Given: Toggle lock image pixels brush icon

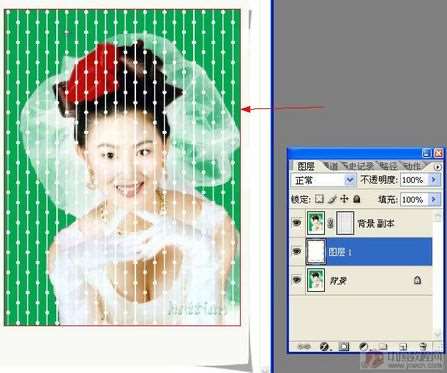Looking at the screenshot, I should pos(332,199).
